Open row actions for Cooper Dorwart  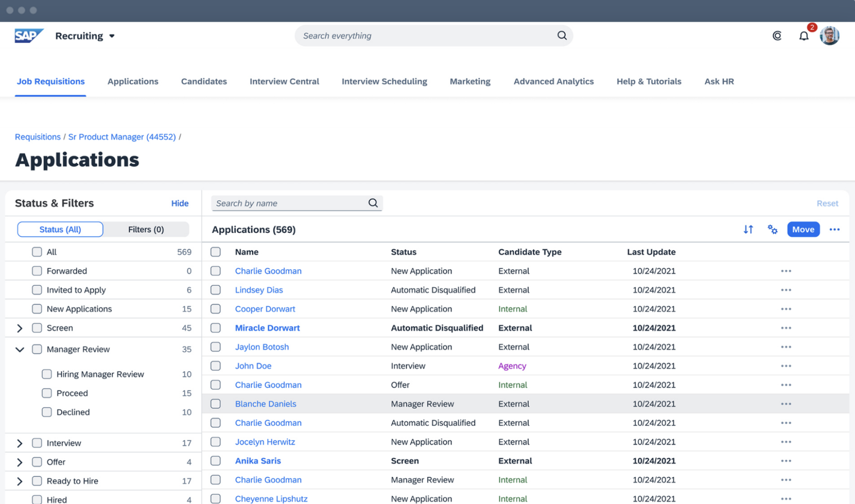pyautogui.click(x=786, y=309)
